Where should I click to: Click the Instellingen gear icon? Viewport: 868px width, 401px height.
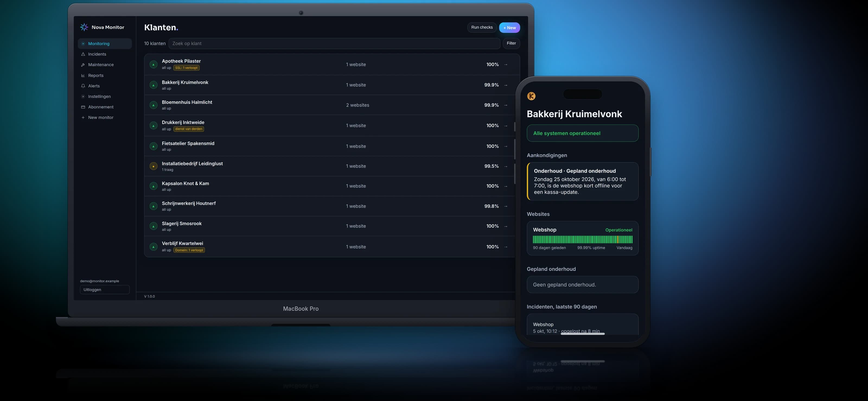tap(83, 96)
